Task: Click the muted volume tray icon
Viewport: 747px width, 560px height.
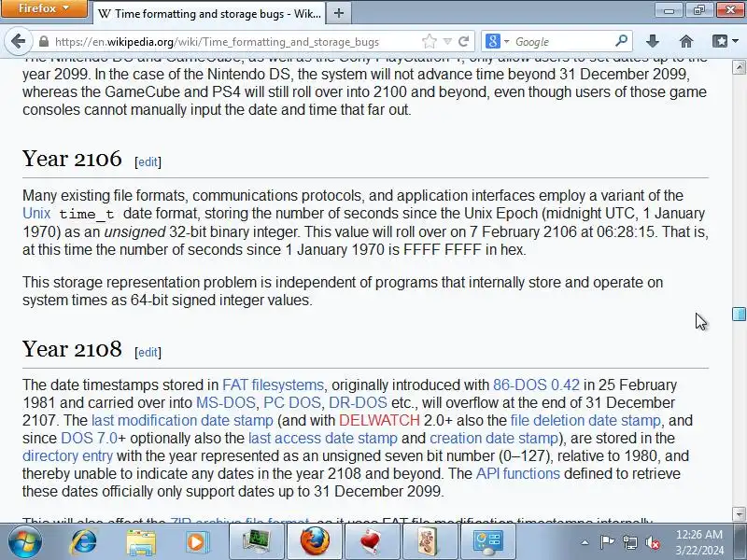Action: (x=653, y=542)
